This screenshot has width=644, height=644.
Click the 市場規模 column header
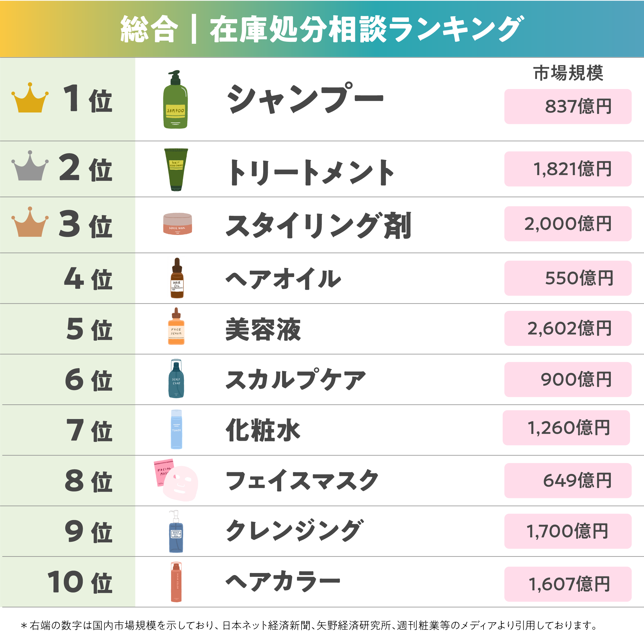coord(568,73)
